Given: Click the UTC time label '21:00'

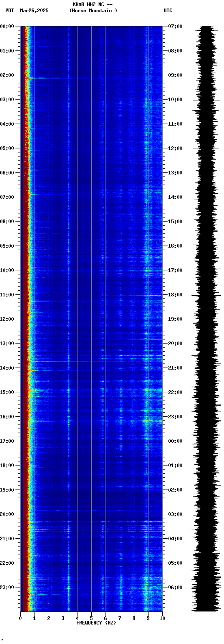Looking at the screenshot, I should [175, 368].
